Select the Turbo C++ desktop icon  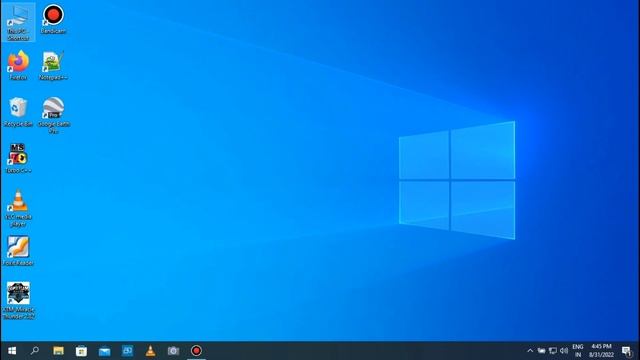point(18,158)
